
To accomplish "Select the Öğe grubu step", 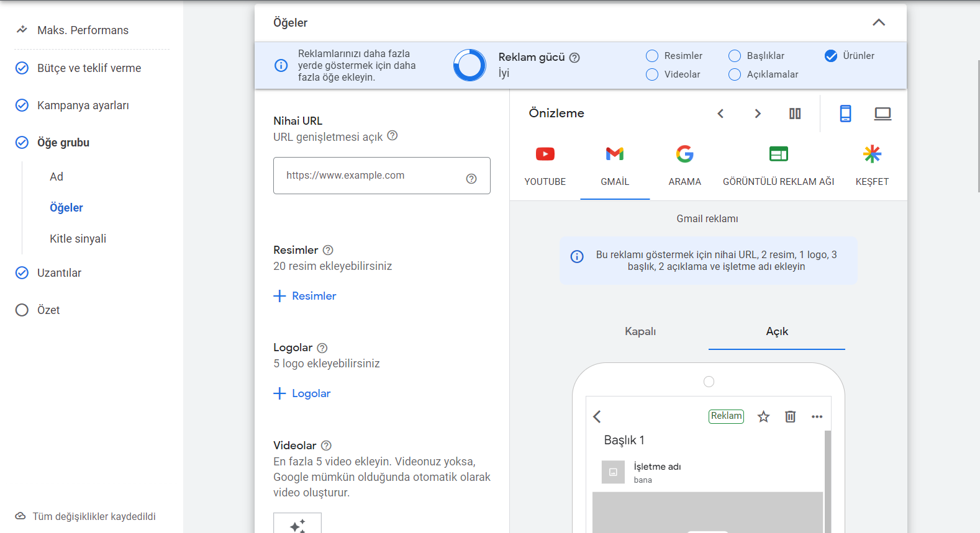I will pos(63,143).
